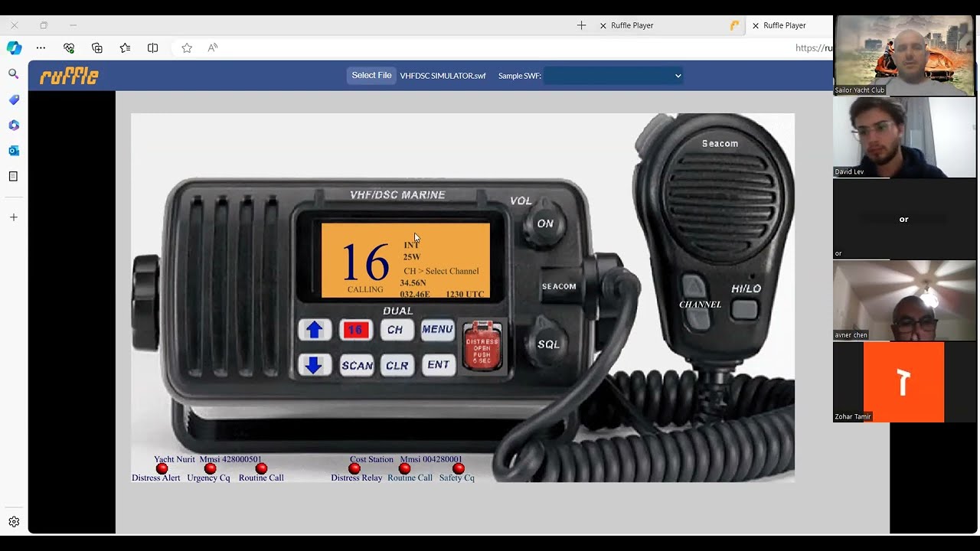Click the microphone channel up button
This screenshot has width=980, height=551.
click(x=694, y=288)
